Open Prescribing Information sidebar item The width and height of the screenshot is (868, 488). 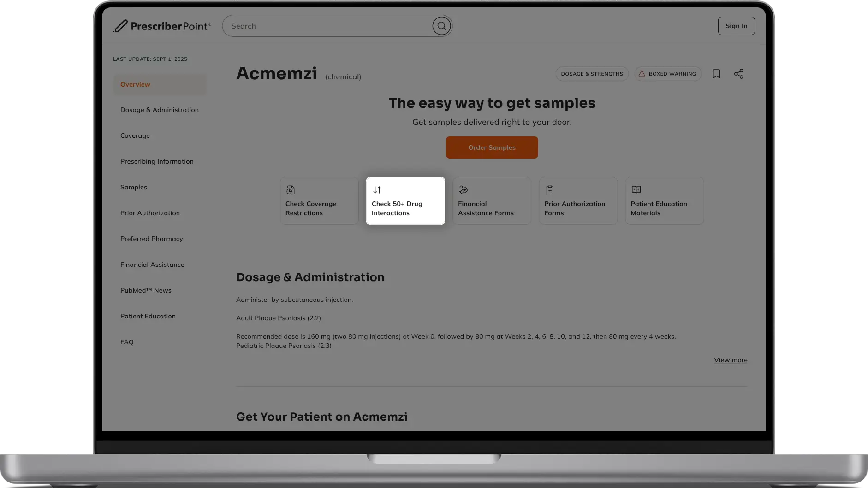(157, 161)
